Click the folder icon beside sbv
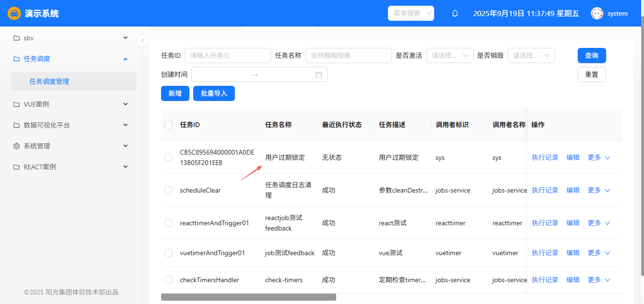This screenshot has width=644, height=304. pos(17,38)
